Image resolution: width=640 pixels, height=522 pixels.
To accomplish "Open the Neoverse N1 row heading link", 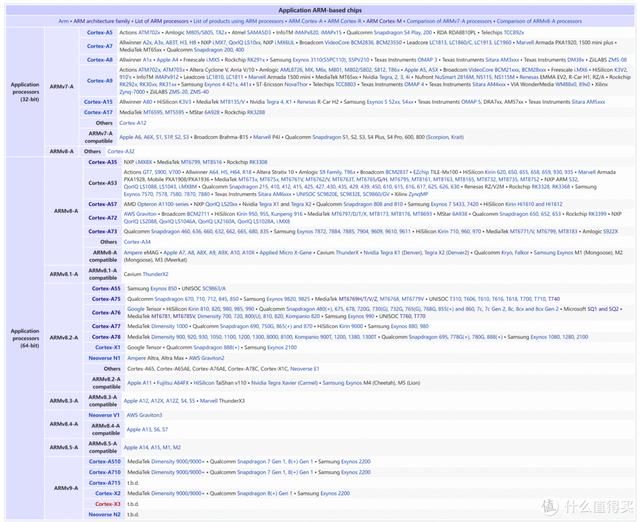I will [104, 358].
